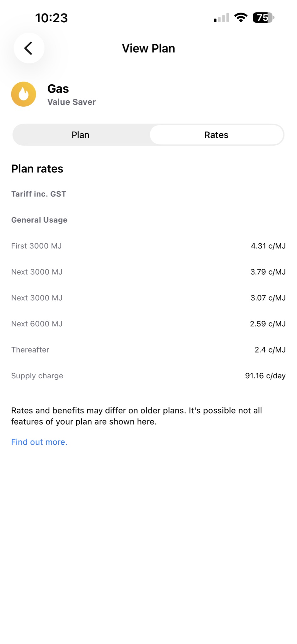
Task: Tap the Supply charge label
Action: tap(37, 376)
